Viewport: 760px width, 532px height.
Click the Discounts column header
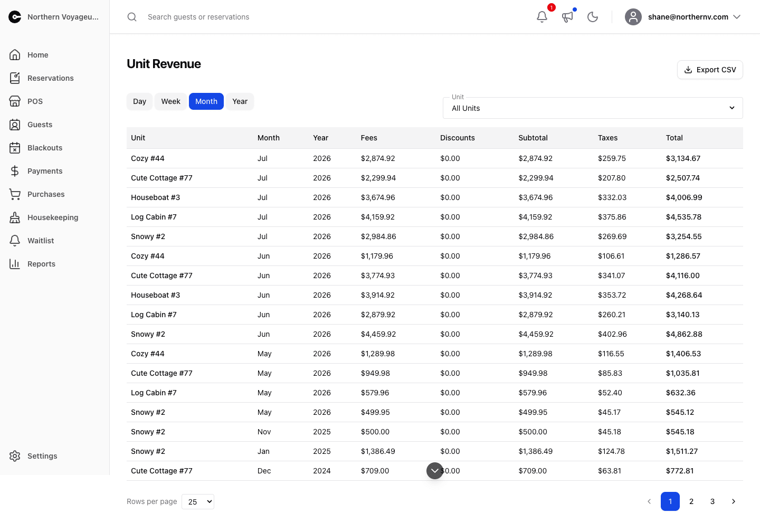458,138
